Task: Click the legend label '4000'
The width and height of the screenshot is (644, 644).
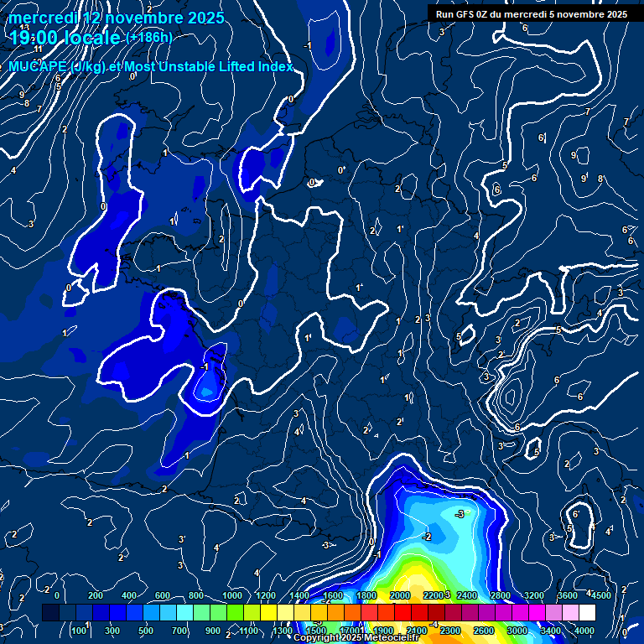Action: point(584,631)
